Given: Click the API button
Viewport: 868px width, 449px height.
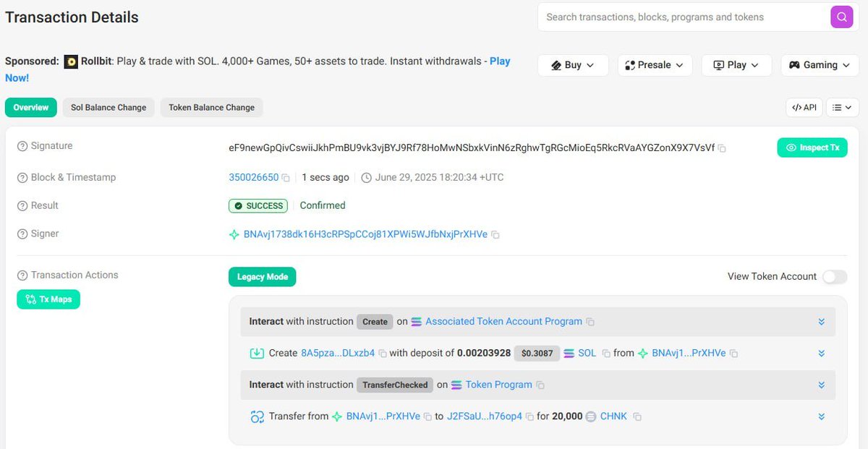Looking at the screenshot, I should click(804, 108).
